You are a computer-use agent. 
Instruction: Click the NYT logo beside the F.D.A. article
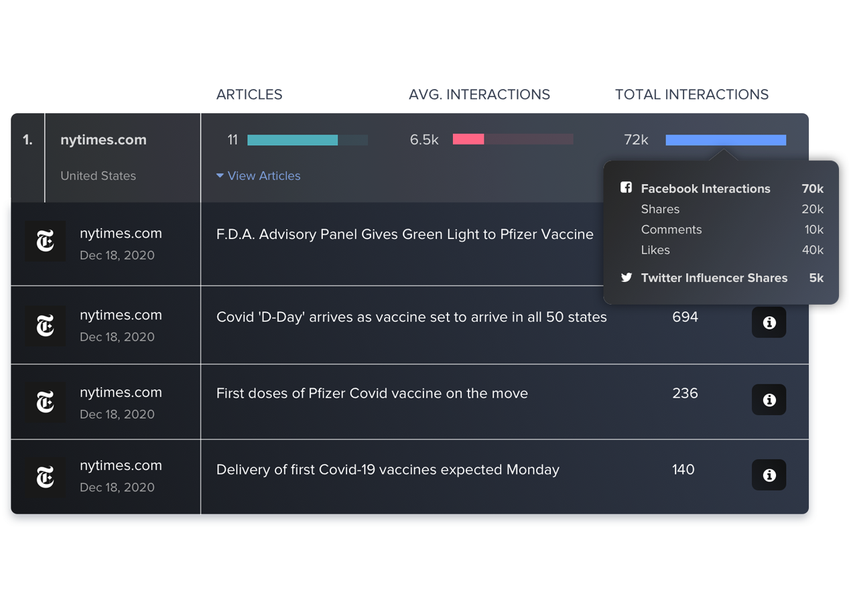pyautogui.click(x=46, y=241)
